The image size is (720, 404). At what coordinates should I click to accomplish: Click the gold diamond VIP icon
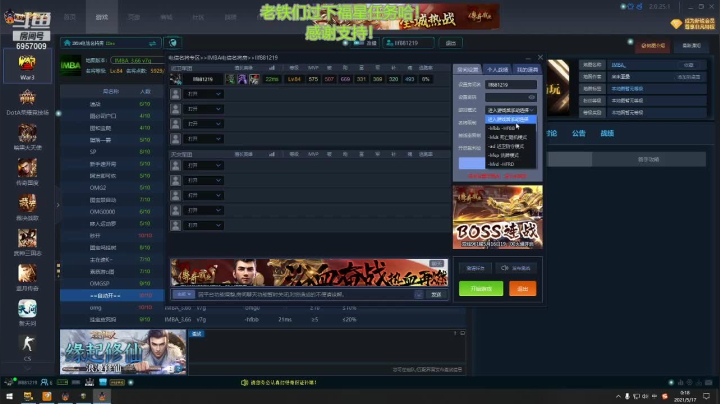676,24
